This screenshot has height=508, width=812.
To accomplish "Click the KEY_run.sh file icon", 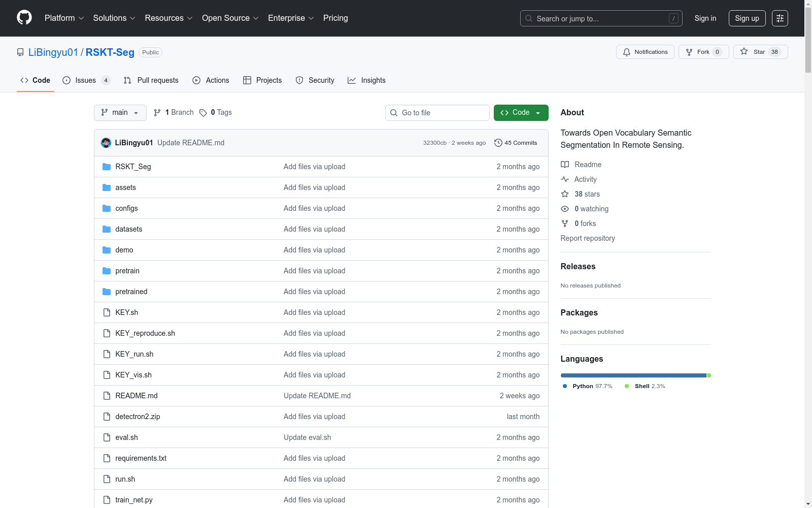I will 107,354.
